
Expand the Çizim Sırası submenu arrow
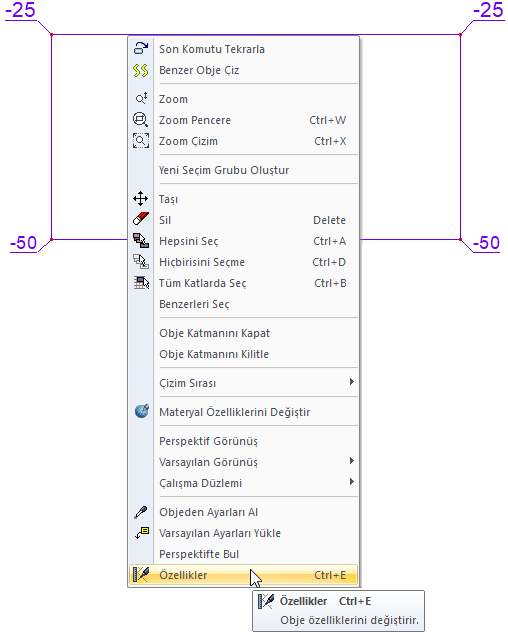point(352,382)
